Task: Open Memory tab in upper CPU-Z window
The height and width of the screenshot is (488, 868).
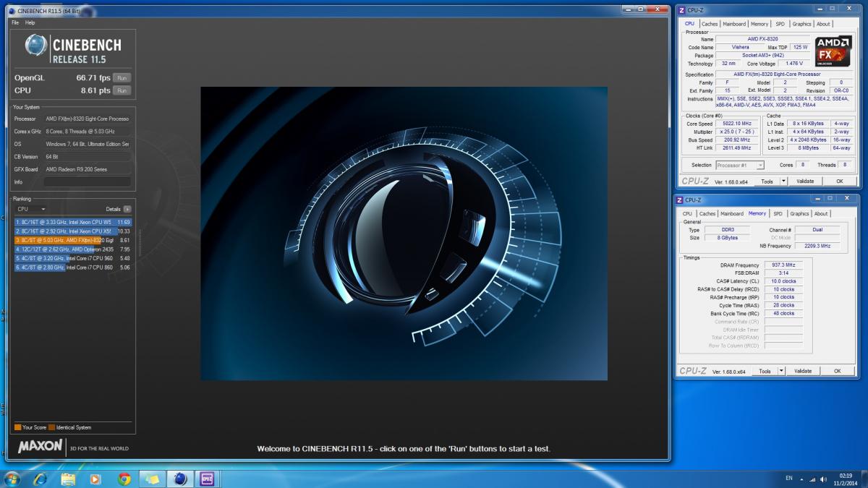Action: [x=759, y=24]
